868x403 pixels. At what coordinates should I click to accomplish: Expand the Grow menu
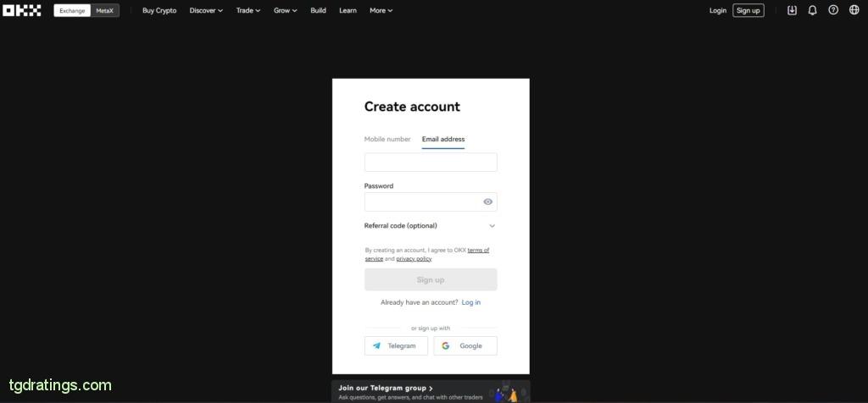pos(285,10)
